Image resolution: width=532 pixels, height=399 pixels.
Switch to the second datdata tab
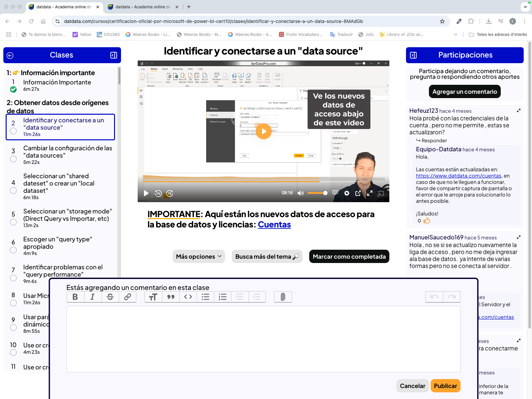(143, 7)
